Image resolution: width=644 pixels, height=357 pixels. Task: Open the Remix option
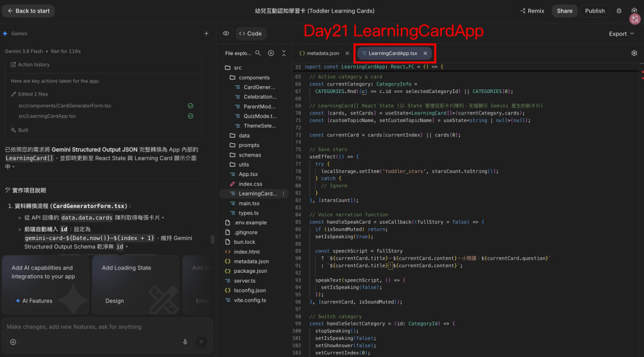click(532, 11)
